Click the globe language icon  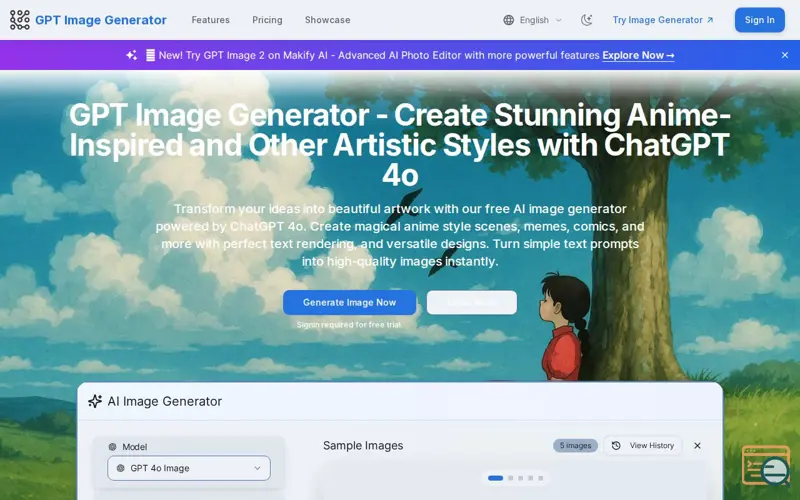coord(509,20)
